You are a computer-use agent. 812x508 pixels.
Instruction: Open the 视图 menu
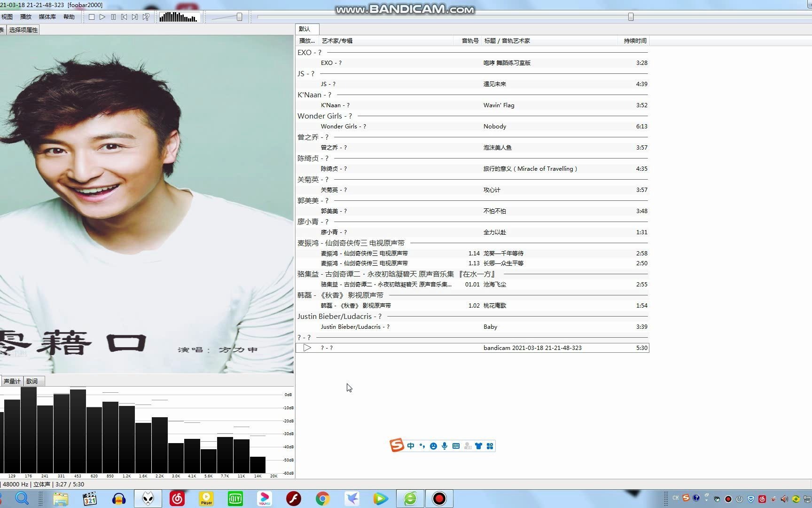[x=7, y=17]
